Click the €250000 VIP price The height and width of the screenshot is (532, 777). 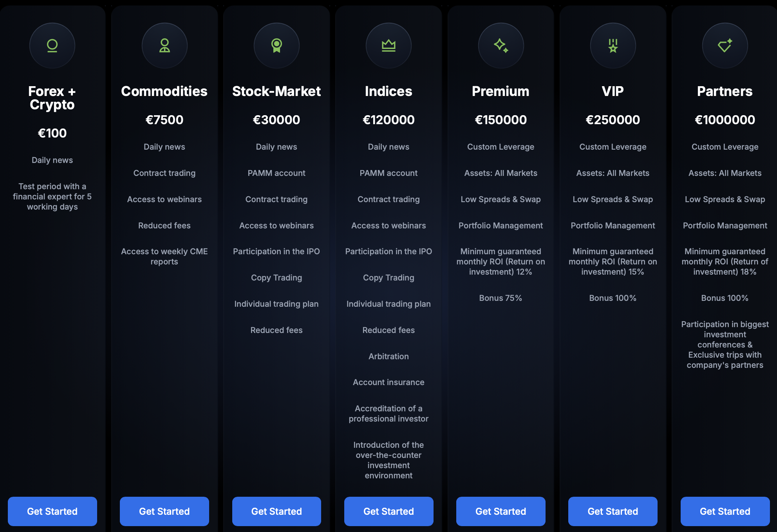tap(613, 120)
